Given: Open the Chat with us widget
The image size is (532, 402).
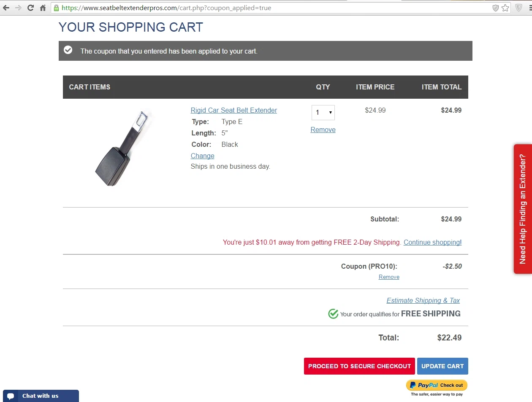Looking at the screenshot, I should (41, 396).
